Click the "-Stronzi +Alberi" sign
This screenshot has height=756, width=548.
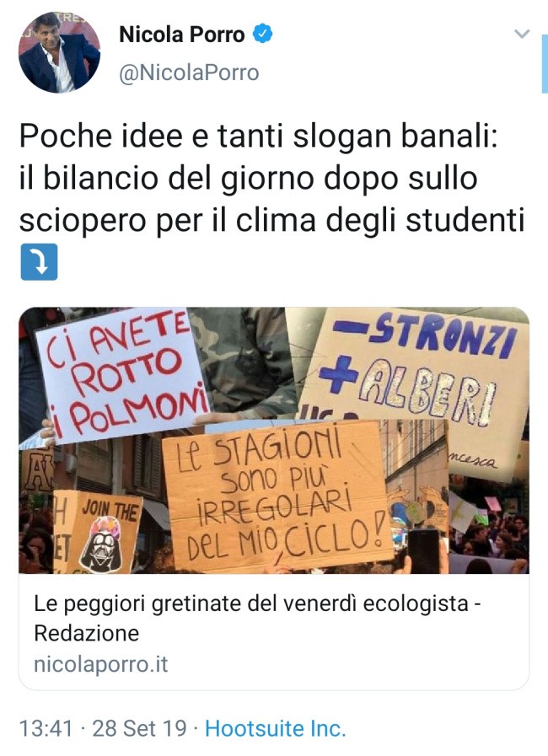[x=415, y=369]
